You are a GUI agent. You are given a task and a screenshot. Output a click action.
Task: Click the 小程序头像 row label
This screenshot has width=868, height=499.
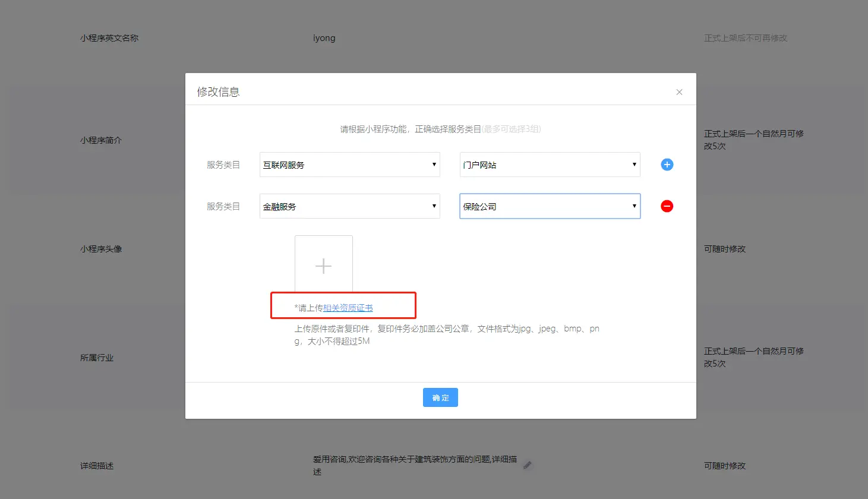101,249
